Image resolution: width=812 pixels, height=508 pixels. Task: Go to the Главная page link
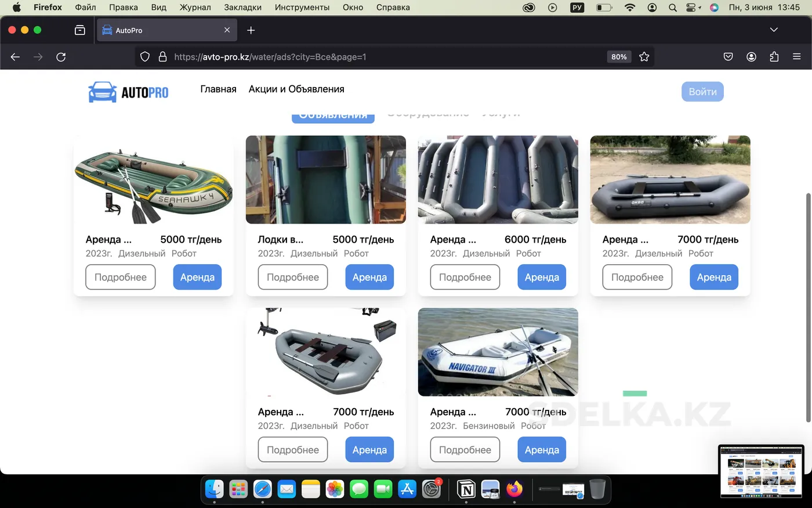click(218, 89)
